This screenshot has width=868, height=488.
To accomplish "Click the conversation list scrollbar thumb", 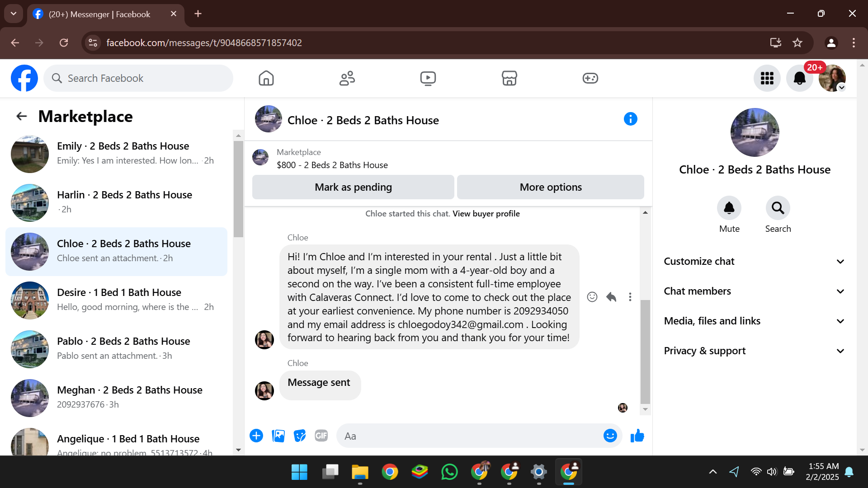I will (238, 189).
